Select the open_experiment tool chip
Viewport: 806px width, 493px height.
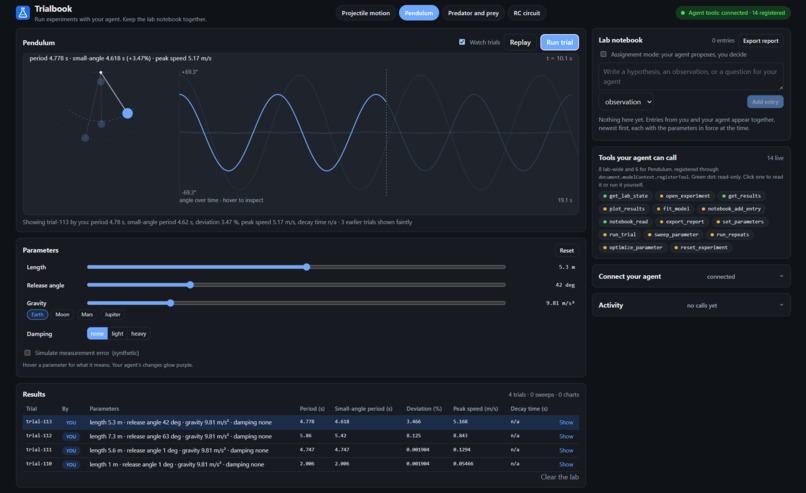point(685,196)
